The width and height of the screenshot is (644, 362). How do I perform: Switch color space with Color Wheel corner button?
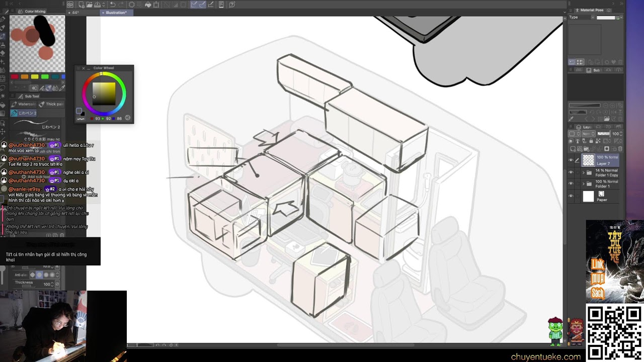pyautogui.click(x=128, y=118)
